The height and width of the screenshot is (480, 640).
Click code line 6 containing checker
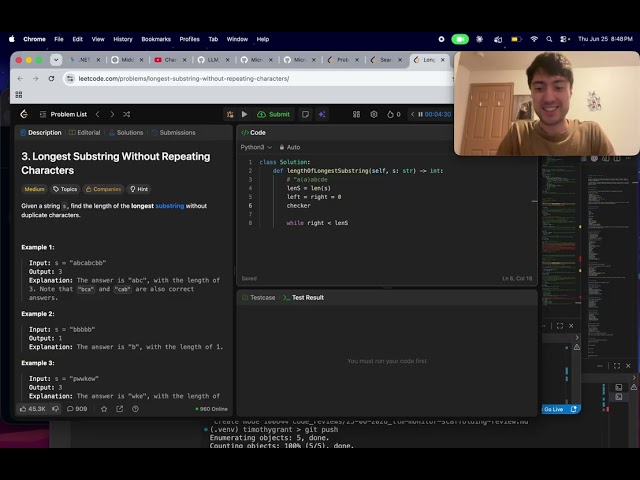click(x=298, y=206)
